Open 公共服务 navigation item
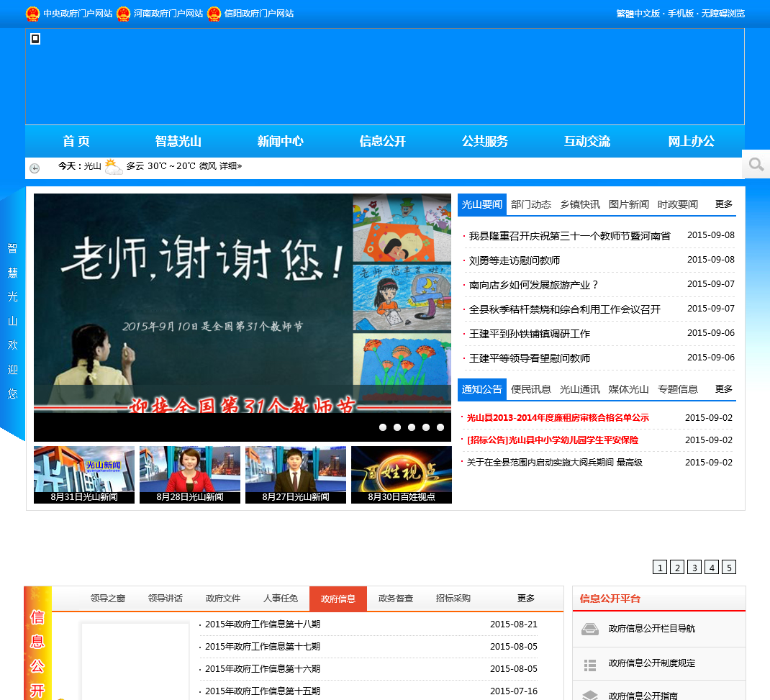Image resolution: width=770 pixels, height=700 pixels. [x=485, y=142]
